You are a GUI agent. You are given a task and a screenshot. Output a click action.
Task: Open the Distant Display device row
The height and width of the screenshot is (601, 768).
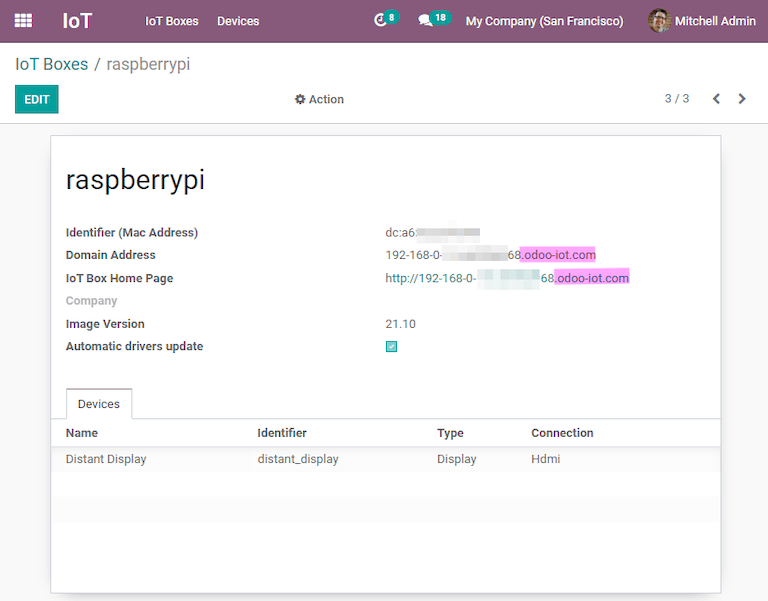click(106, 459)
